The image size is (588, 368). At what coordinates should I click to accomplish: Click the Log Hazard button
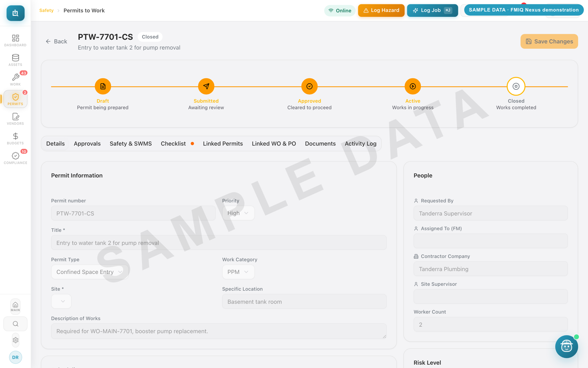[x=381, y=10]
